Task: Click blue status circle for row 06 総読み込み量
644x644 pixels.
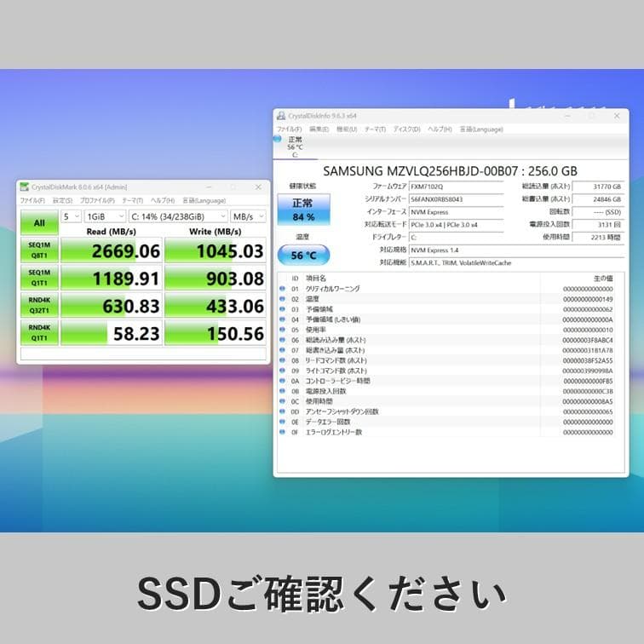Action: tap(282, 340)
